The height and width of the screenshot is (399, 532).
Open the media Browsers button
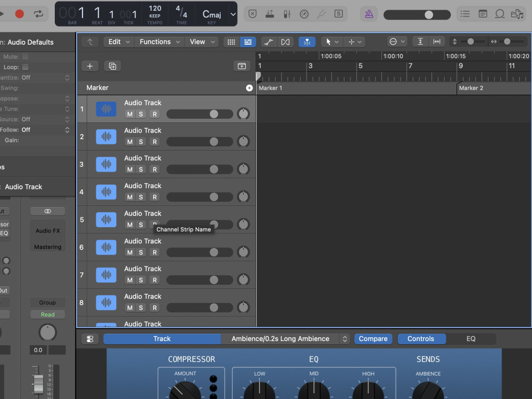click(x=518, y=14)
